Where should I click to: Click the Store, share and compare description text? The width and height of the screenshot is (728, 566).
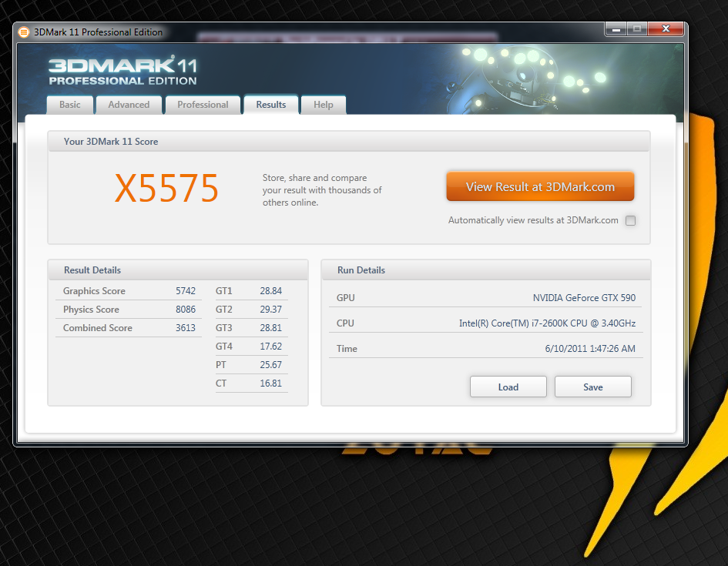pos(322,190)
